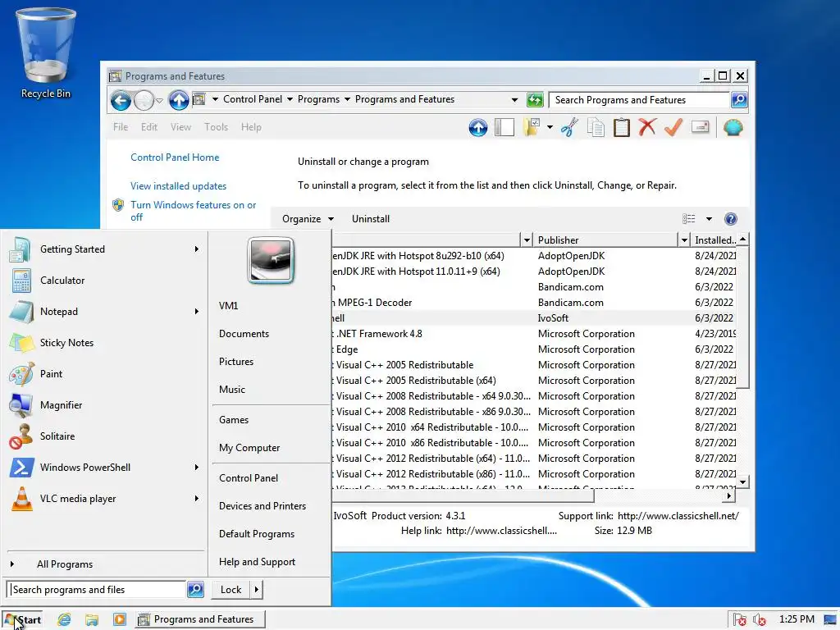Viewport: 840px width, 630px height.
Task: Click the Help question mark icon
Action: point(731,218)
